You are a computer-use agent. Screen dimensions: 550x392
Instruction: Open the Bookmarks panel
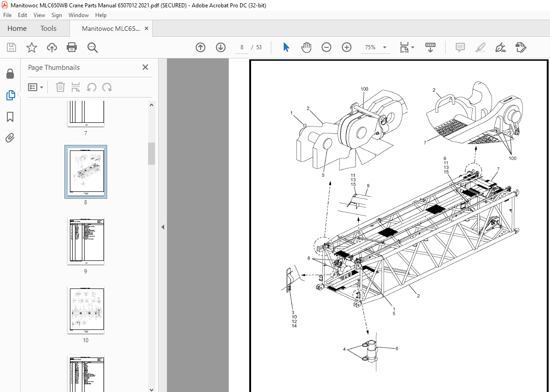click(x=10, y=117)
